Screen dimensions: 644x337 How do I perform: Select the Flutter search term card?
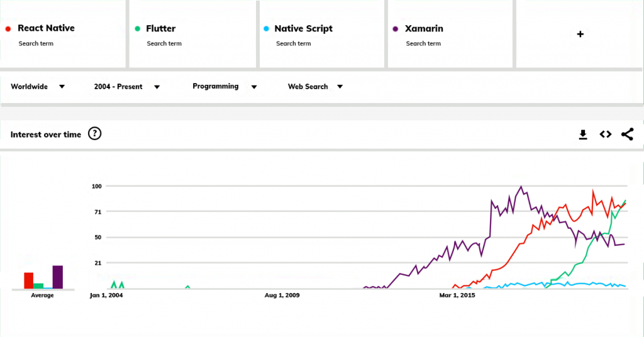tap(192, 35)
